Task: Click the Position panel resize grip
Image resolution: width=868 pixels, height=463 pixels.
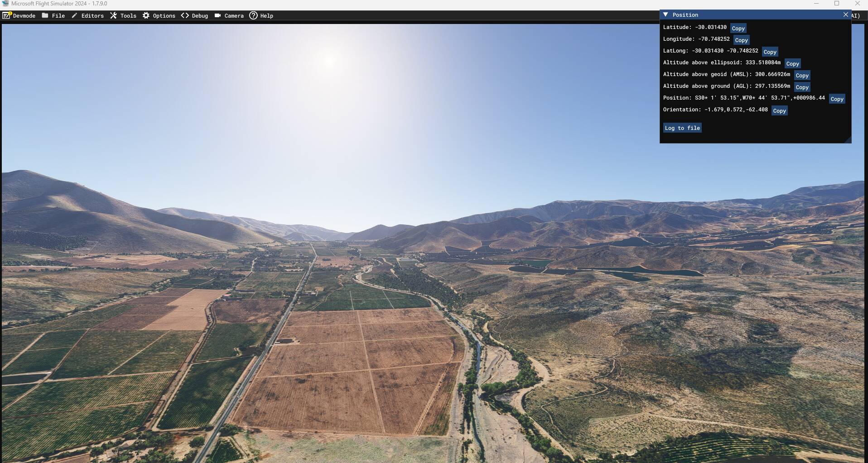Action: pyautogui.click(x=848, y=140)
